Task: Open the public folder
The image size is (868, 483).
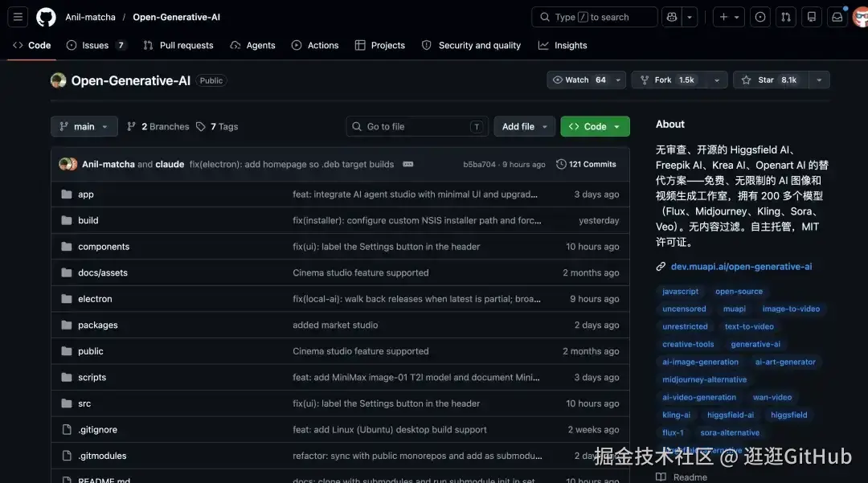Action: pyautogui.click(x=90, y=351)
